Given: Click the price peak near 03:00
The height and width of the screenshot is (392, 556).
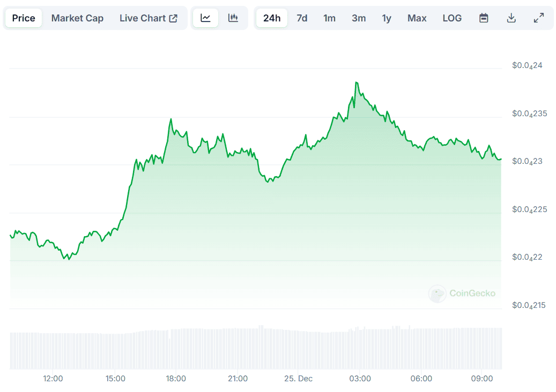Looking at the screenshot, I should click(x=356, y=82).
